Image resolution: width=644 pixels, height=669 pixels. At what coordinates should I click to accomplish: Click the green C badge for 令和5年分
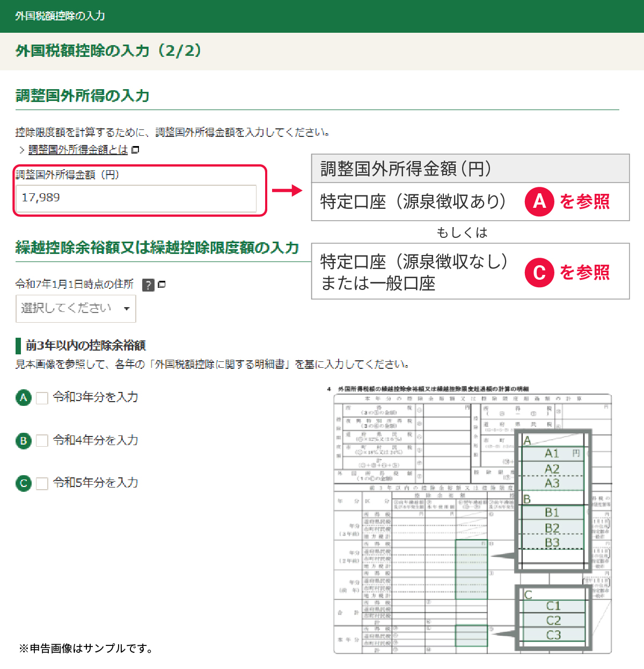[24, 483]
